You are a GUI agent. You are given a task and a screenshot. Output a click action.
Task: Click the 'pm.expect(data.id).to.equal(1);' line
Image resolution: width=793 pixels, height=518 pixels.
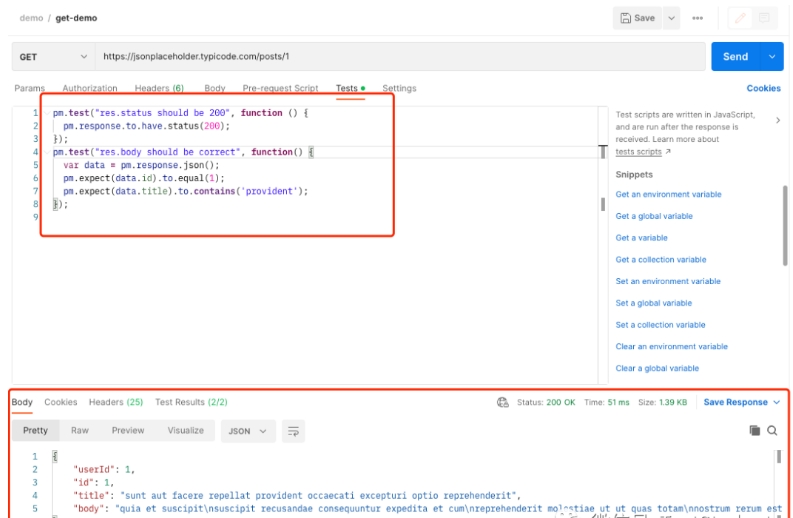click(144, 178)
